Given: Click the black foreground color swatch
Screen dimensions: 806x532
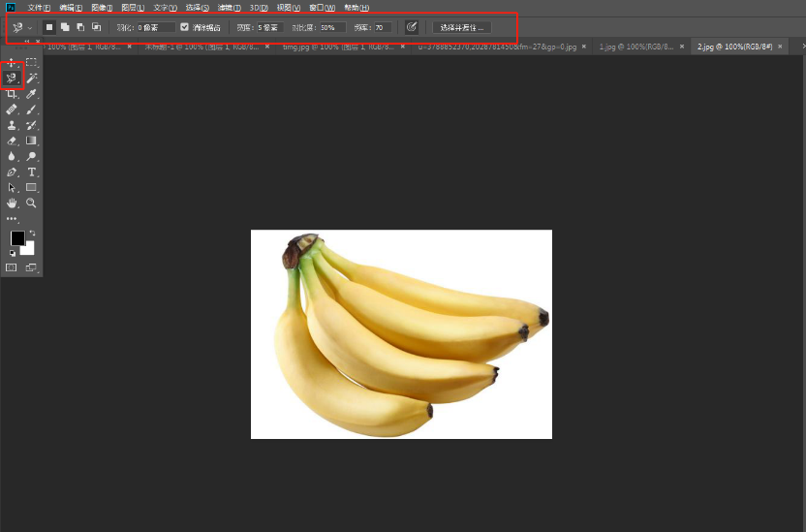Looking at the screenshot, I should [17, 238].
